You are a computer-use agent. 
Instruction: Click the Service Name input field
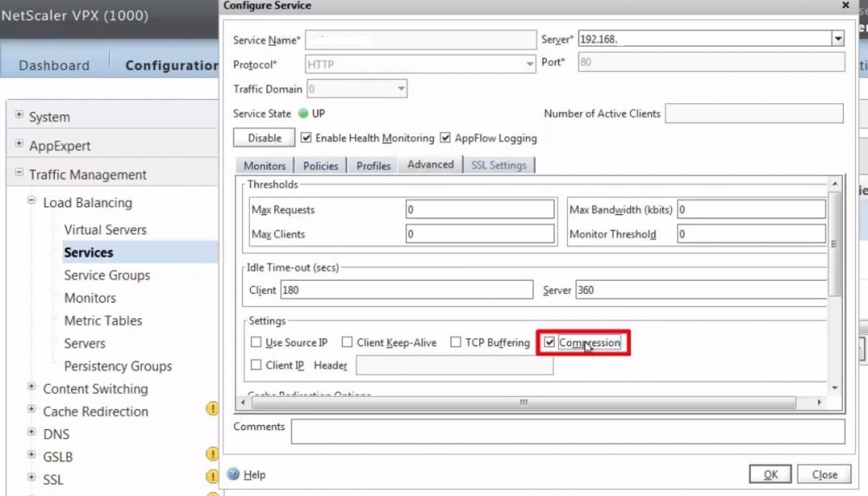click(x=421, y=40)
